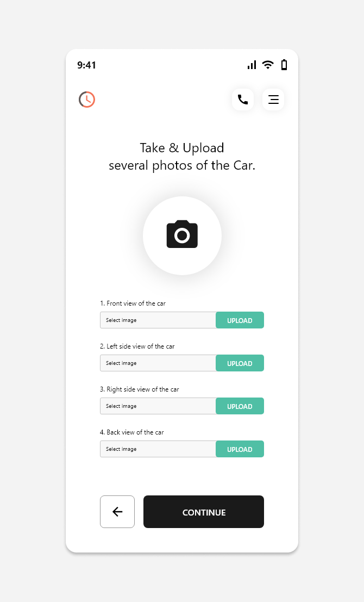Click the back arrow button

[x=117, y=512]
